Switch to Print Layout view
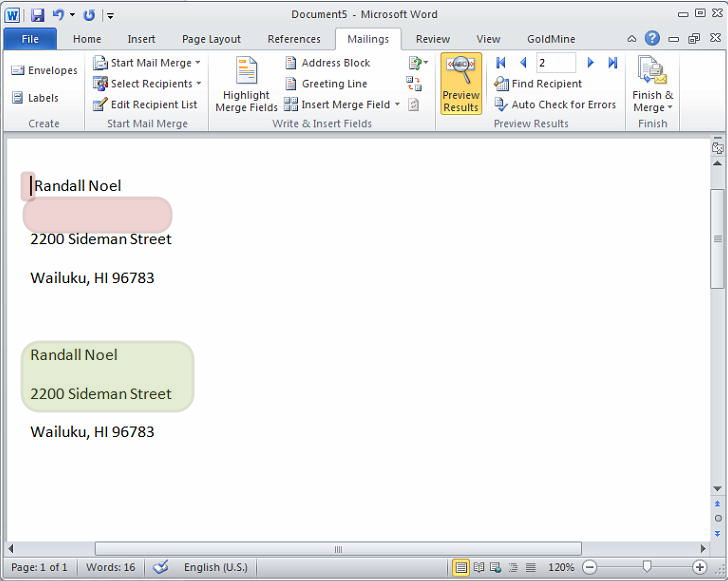This screenshot has height=581, width=728. 461,567
